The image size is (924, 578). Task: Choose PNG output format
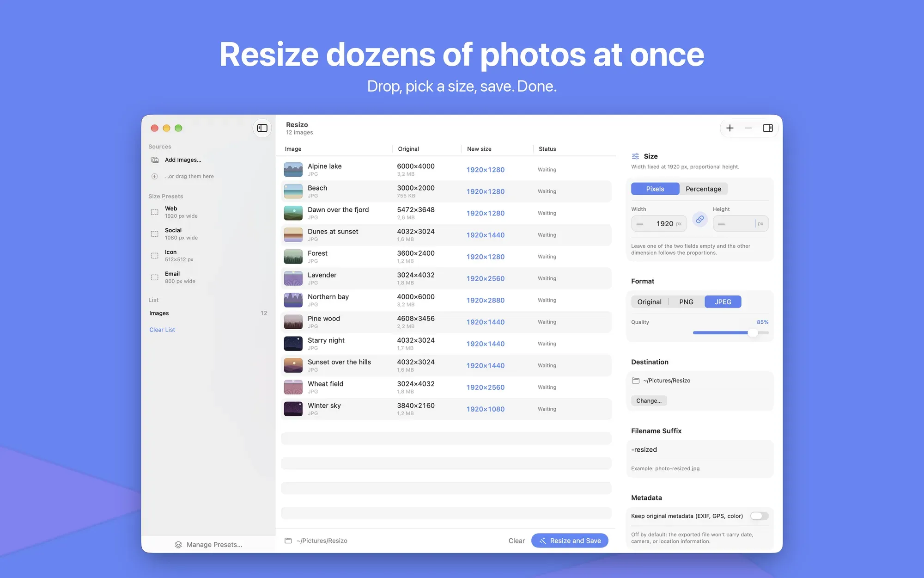tap(686, 302)
